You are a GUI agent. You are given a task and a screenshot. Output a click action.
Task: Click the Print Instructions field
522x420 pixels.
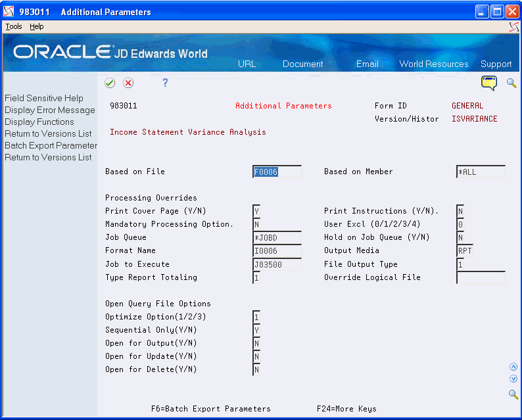click(x=460, y=211)
